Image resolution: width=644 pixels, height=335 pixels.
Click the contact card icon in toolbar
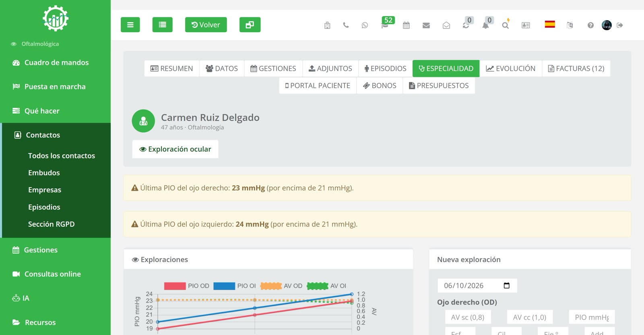pos(526,25)
